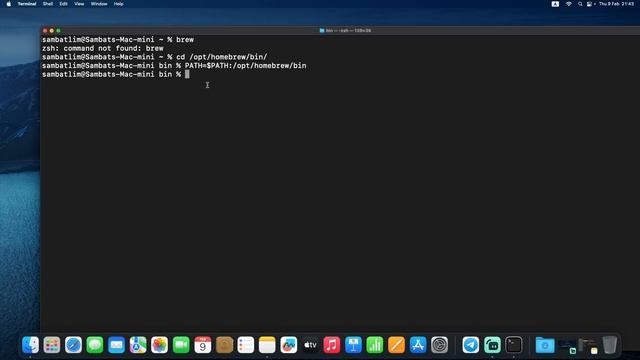Launch Maps from the Dock
This screenshot has height=360, width=640.
[x=138, y=345]
